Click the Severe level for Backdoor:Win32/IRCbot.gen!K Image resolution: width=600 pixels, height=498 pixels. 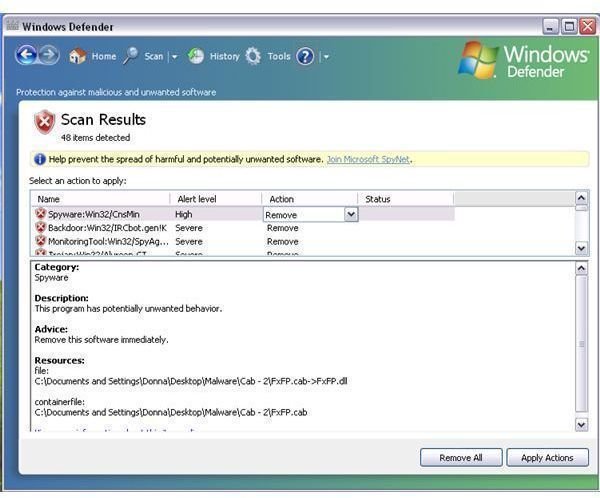(189, 228)
